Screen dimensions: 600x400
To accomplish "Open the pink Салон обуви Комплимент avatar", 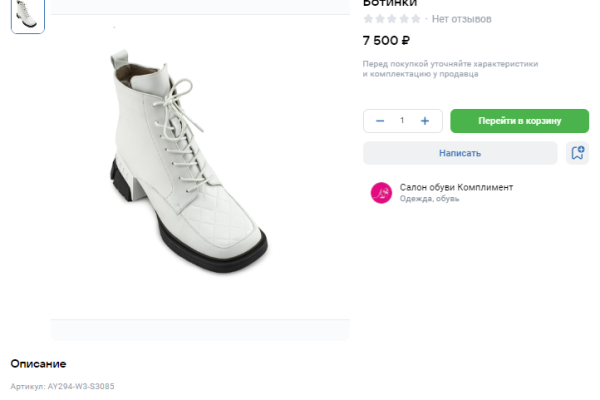I will pos(381,193).
